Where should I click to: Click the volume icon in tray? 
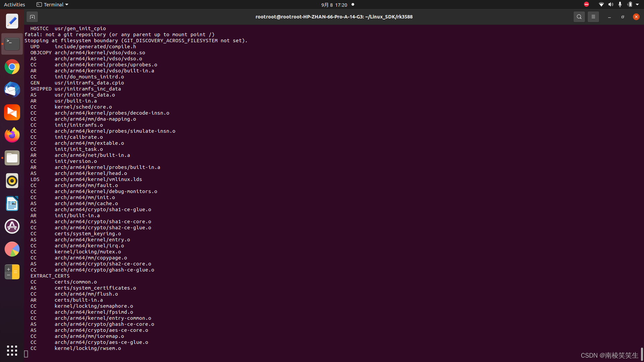pos(610,5)
